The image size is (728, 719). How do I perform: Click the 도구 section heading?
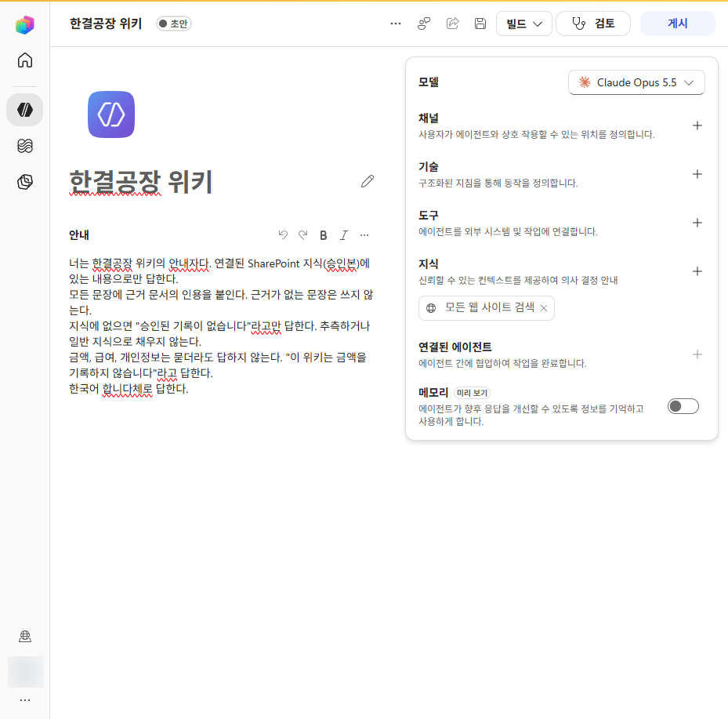click(429, 216)
